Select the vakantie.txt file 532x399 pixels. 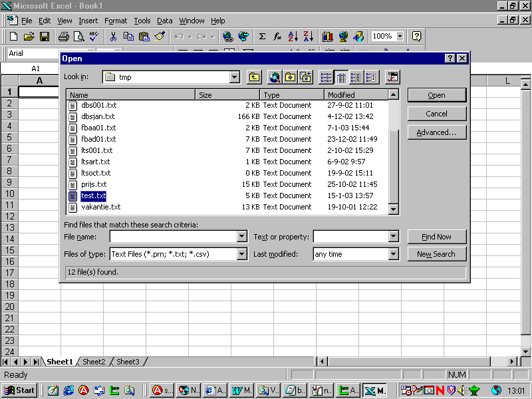click(x=100, y=207)
